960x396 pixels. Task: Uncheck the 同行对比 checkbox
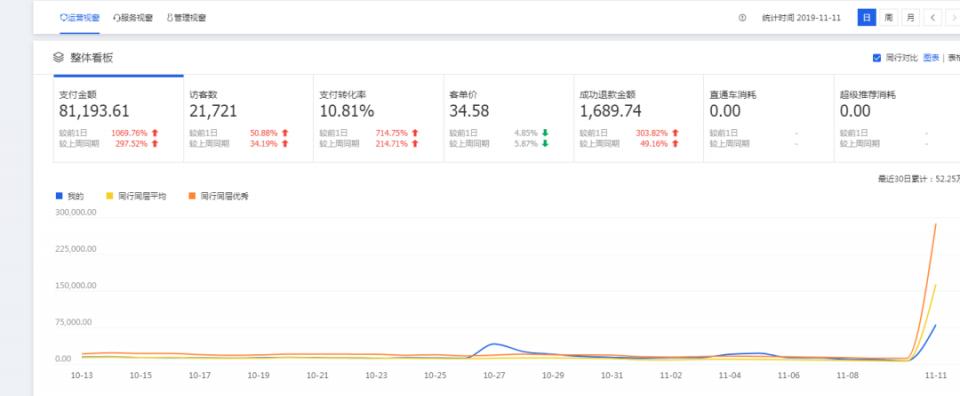pyautogui.click(x=877, y=58)
